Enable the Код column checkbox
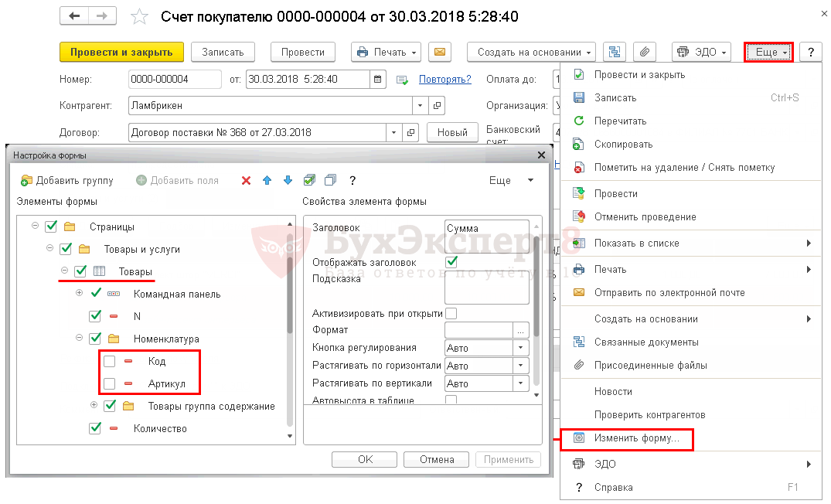Screen dimensions: 831x504 (110, 361)
